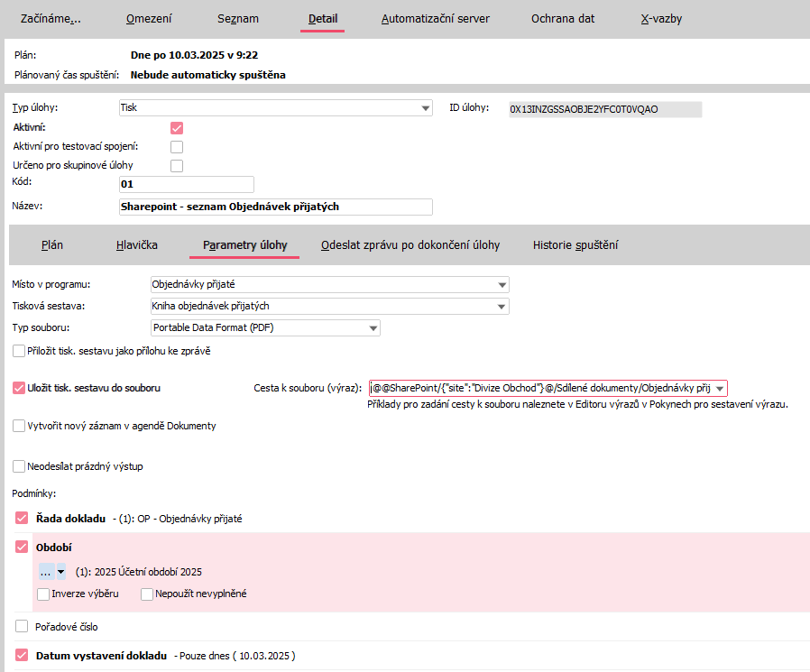Screen dimensions: 810x672
Task: Tick the Pořadové číslo condition checkbox
Action: [x=22, y=626]
